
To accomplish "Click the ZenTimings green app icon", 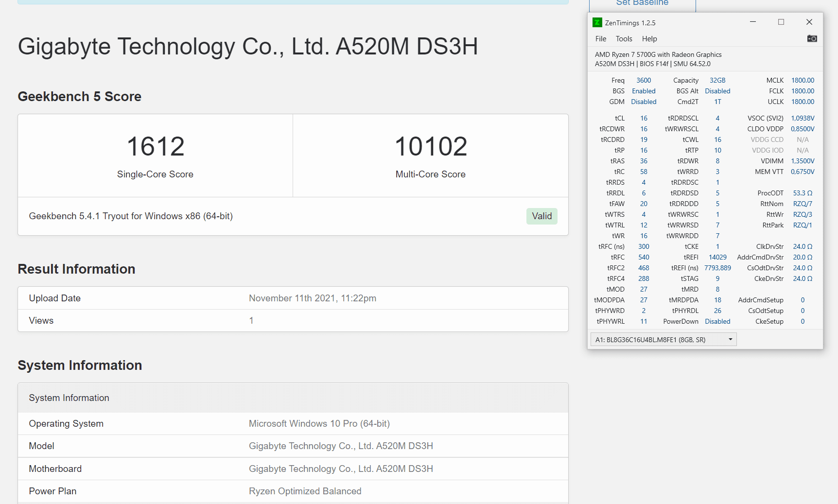I will (597, 22).
